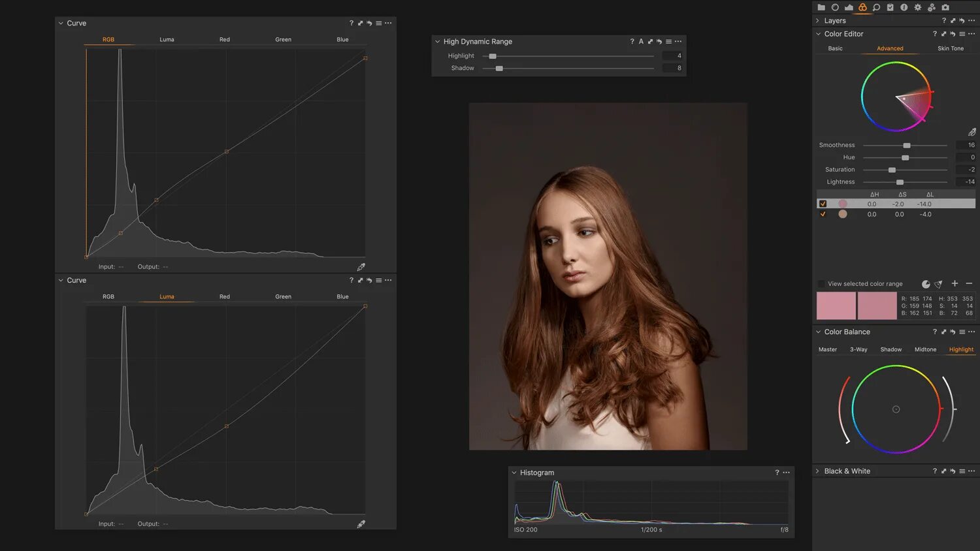Screen dimensions: 980x551
Task: Click the top-right curve point in RGB Curve
Action: [x=365, y=58]
